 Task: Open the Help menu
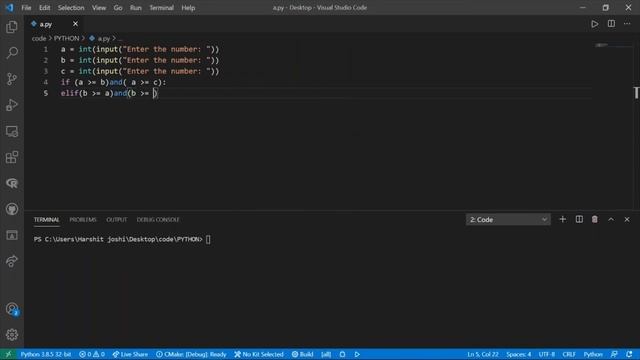(x=188, y=8)
